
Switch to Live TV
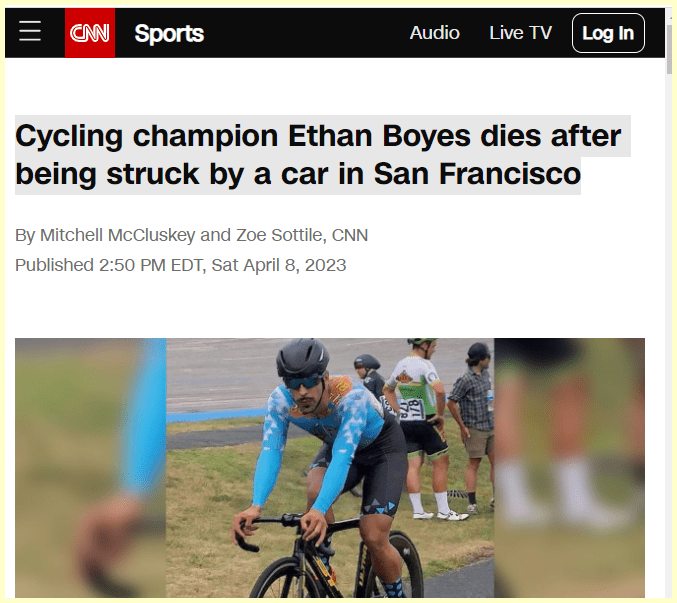pyautogui.click(x=520, y=33)
